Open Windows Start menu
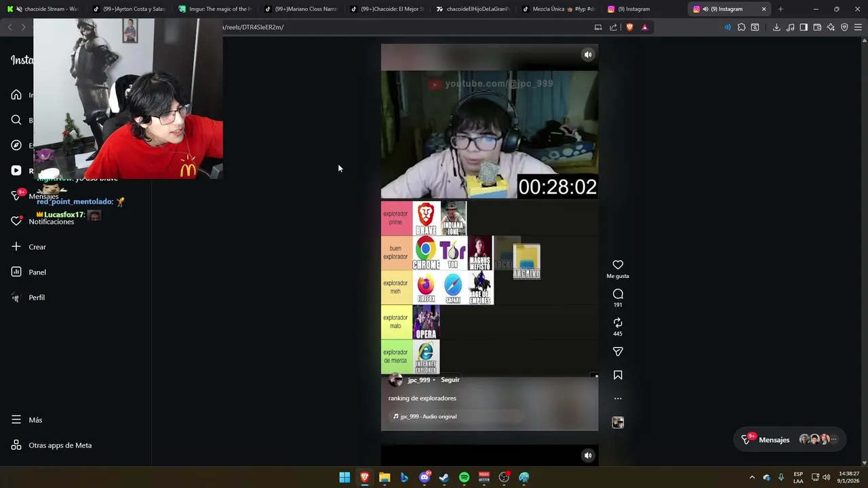Image resolution: width=868 pixels, height=488 pixels. point(344,477)
